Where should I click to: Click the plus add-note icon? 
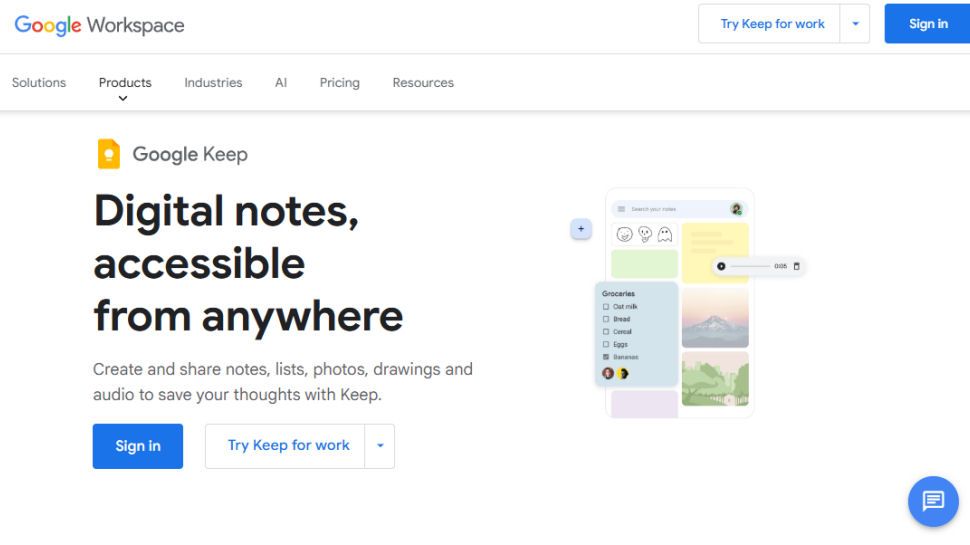coord(581,229)
